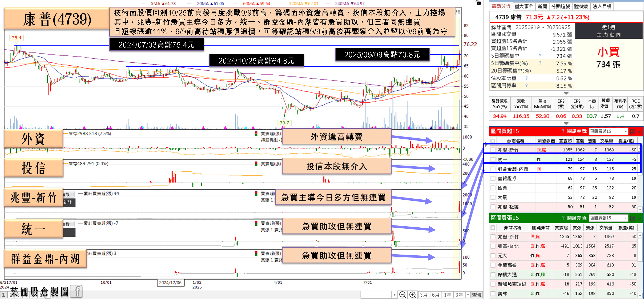Open help for 佔股本比重
The image size is (644, 306).
[526, 78]
